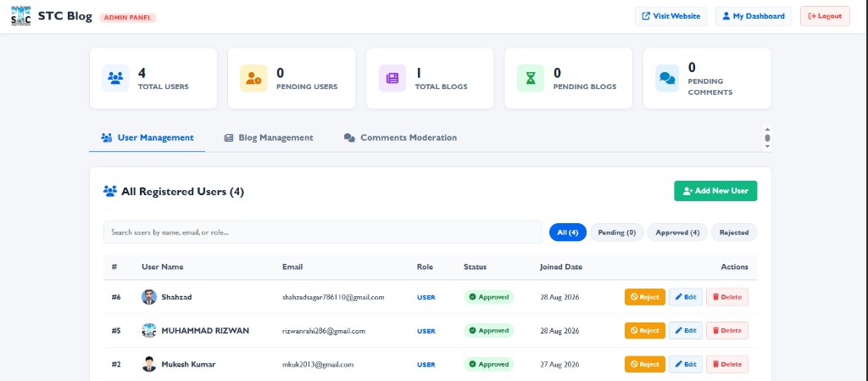The height and width of the screenshot is (381, 868).
Task: Reject the user Shahzad
Action: point(645,297)
